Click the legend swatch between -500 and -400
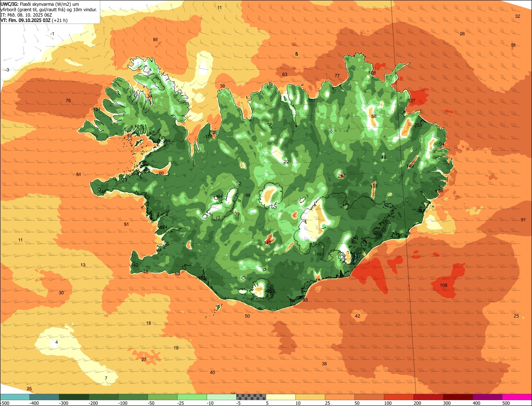Image resolution: width=532 pixels, height=406 pixels. tap(15, 397)
